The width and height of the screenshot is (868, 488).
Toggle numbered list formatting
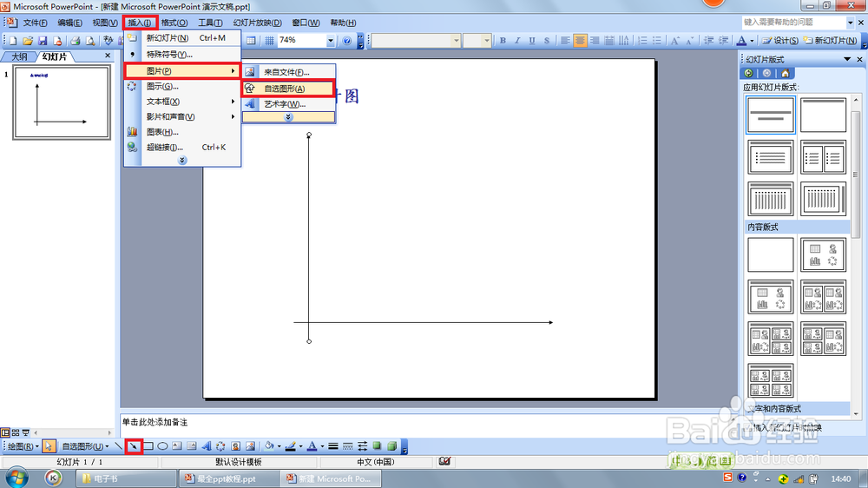tap(642, 41)
